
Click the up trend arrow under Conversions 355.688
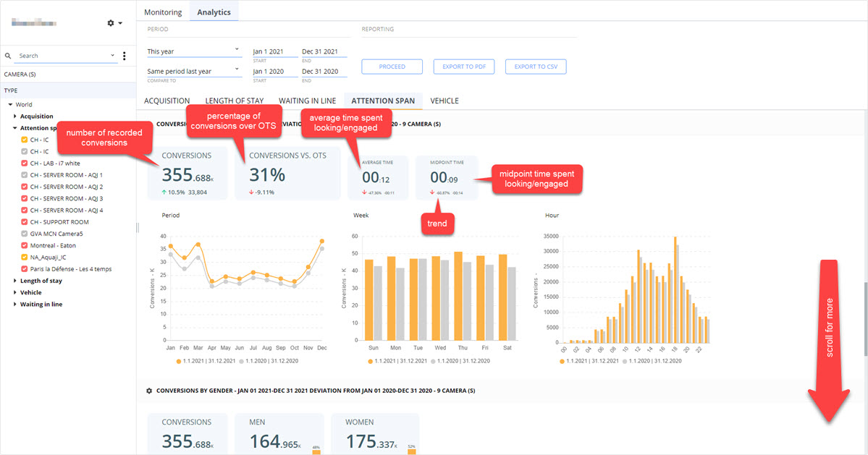click(x=164, y=192)
